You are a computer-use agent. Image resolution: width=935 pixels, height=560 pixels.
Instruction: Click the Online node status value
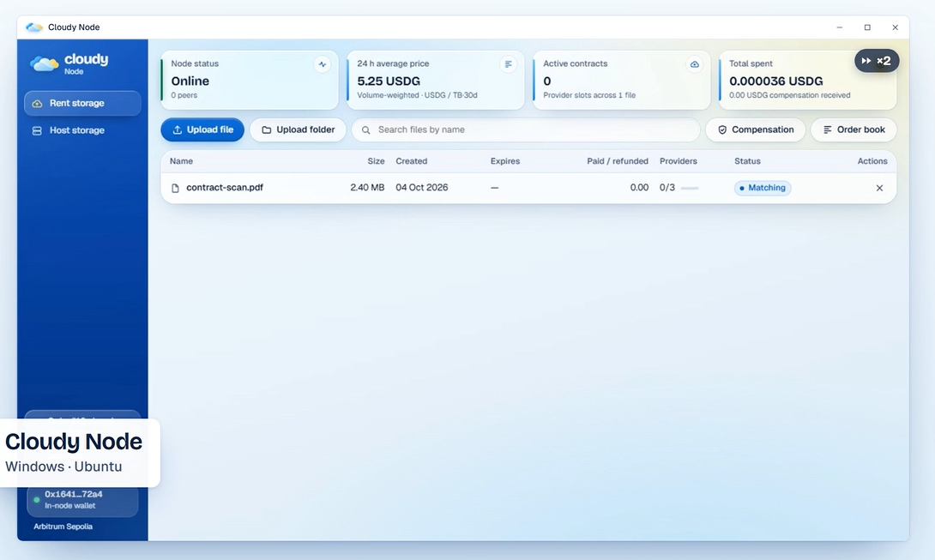point(190,81)
